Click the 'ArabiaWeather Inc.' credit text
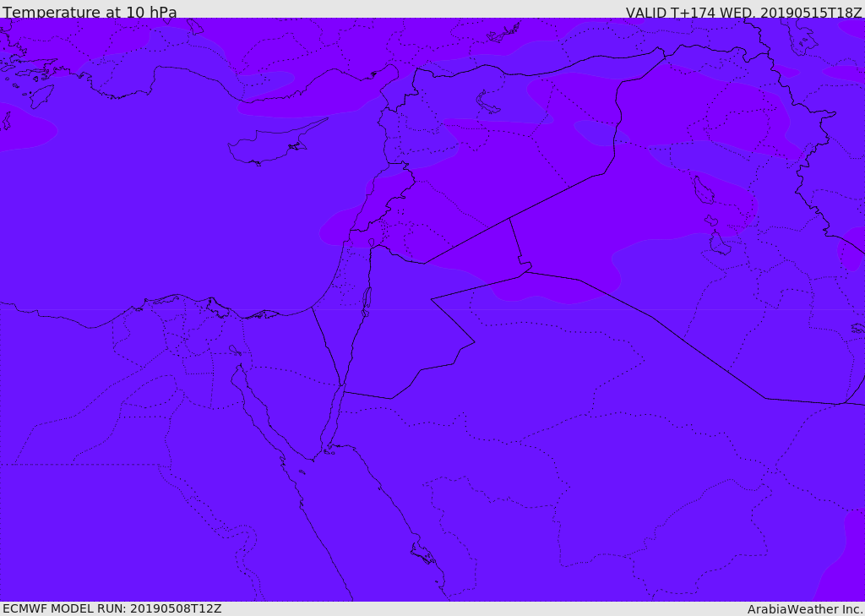The width and height of the screenshot is (865, 616). [x=806, y=609]
